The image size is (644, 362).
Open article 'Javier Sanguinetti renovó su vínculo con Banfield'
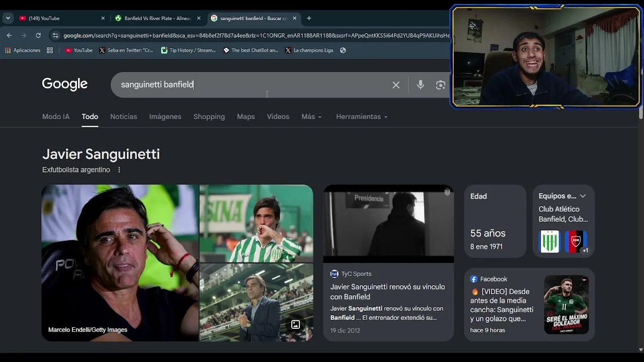pos(387,292)
